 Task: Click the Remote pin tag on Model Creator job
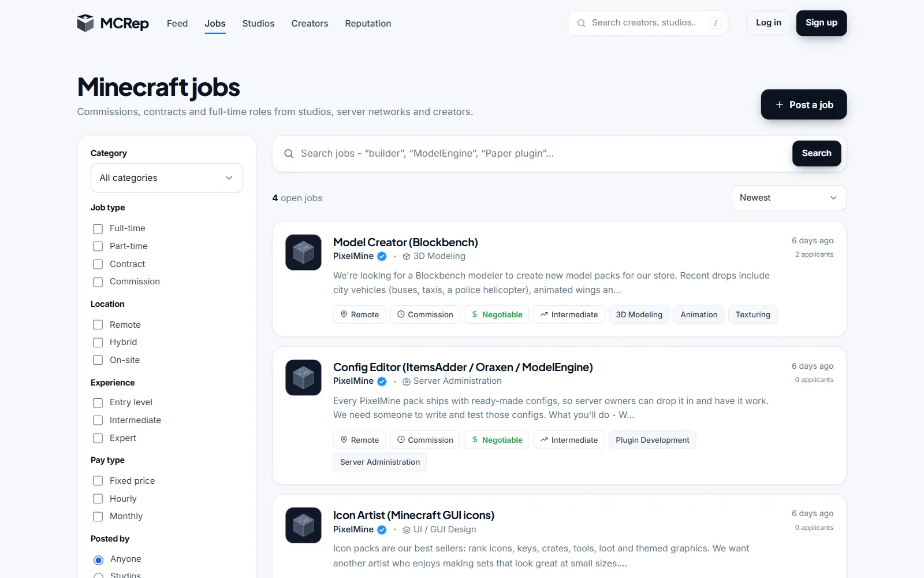(x=360, y=314)
